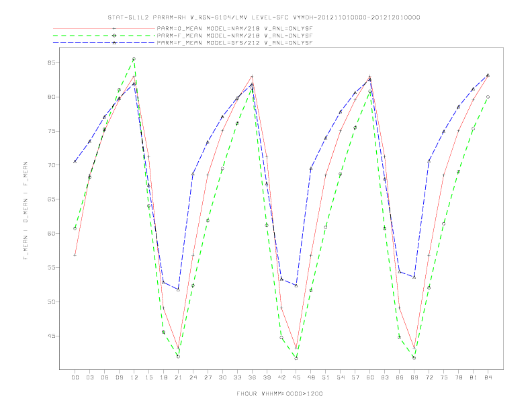Click the y-axis tick value 65
The image size is (532, 411).
coord(52,199)
